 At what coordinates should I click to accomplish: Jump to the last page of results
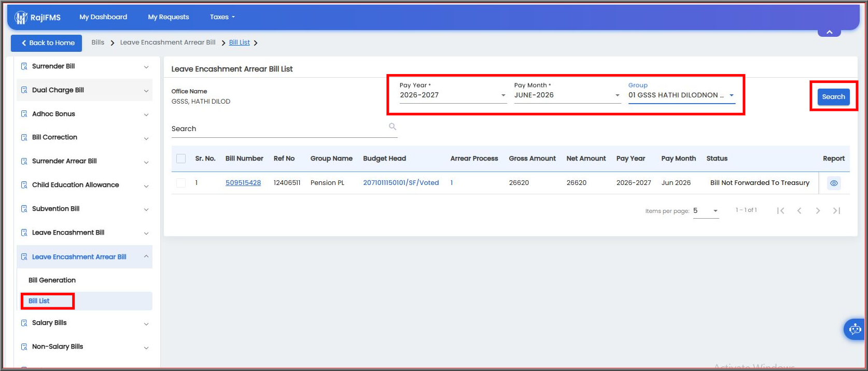coord(836,210)
